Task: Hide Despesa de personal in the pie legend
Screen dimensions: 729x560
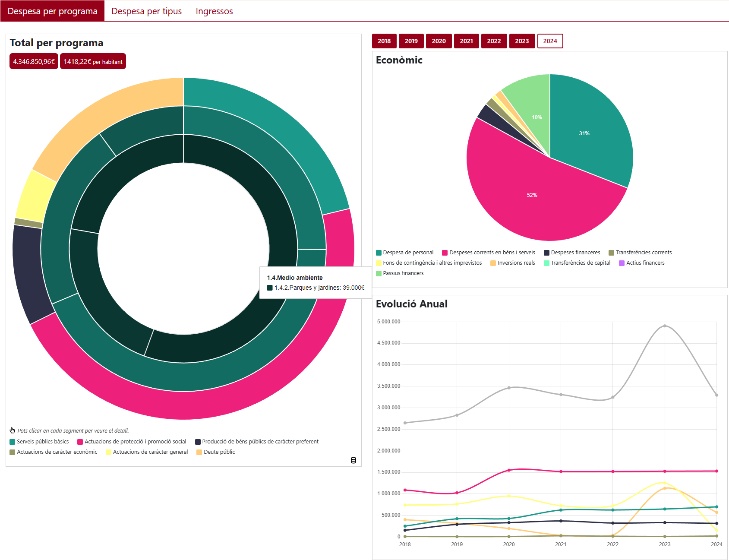Action: click(x=405, y=252)
